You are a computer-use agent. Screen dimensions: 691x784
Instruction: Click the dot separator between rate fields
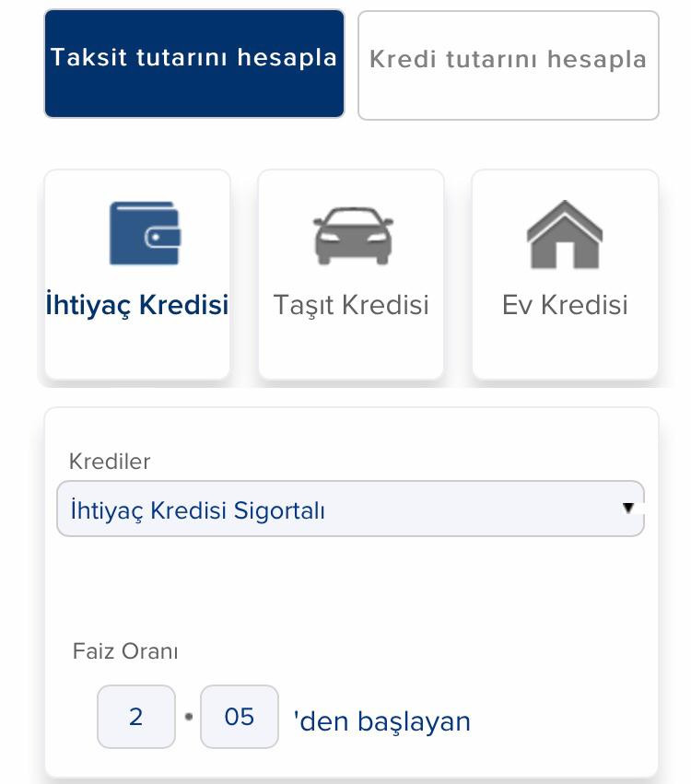(188, 717)
